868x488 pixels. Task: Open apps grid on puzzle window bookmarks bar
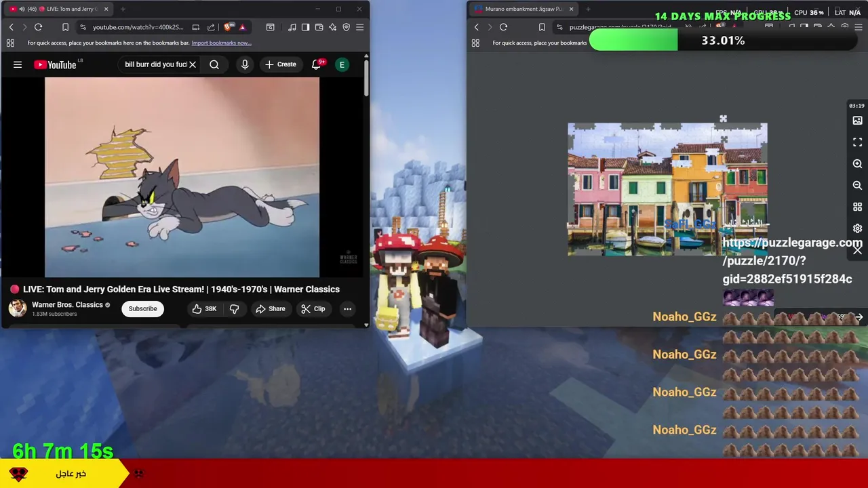point(475,43)
